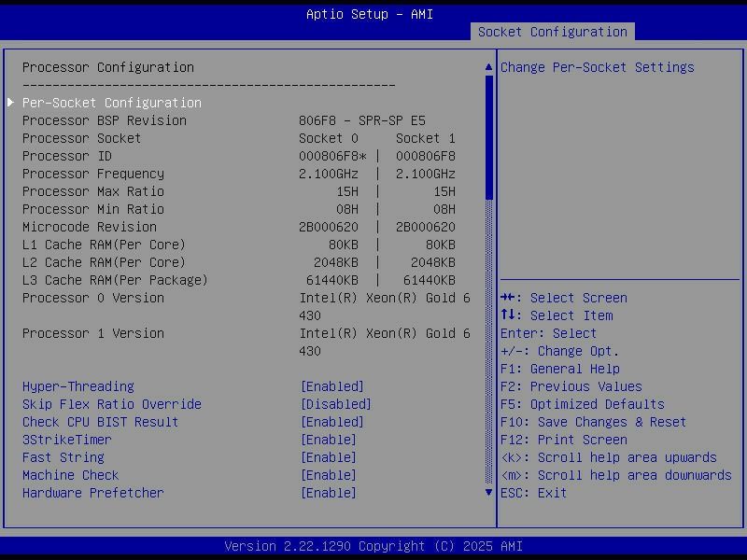The height and width of the screenshot is (560, 747).
Task: Click <k>: Scroll help area upwards hint
Action: 609,457
